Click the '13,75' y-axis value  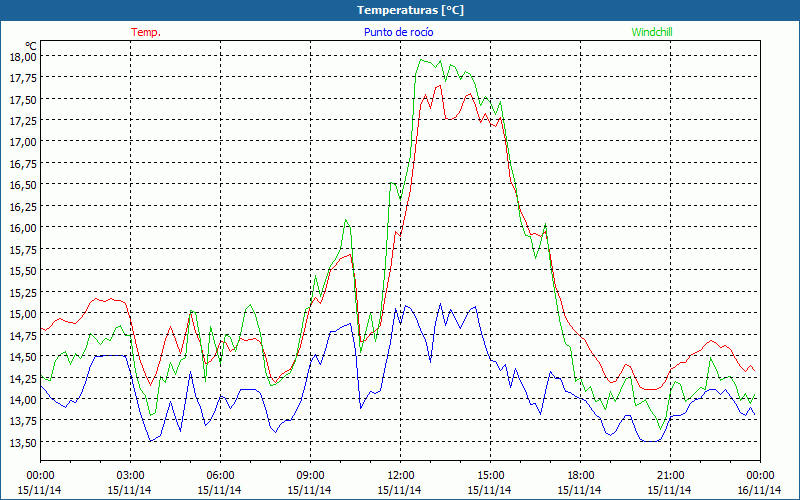(x=23, y=420)
